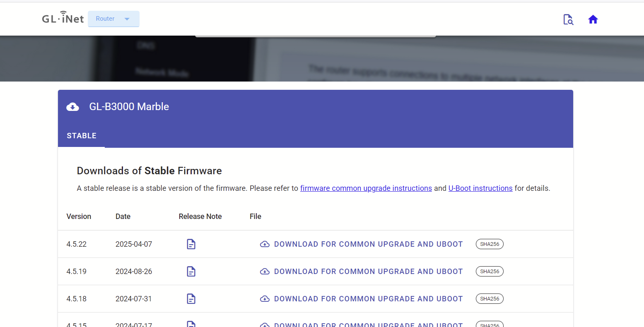The height and width of the screenshot is (327, 644).
Task: Show SHA256 for version 4.5.18
Action: click(490, 299)
